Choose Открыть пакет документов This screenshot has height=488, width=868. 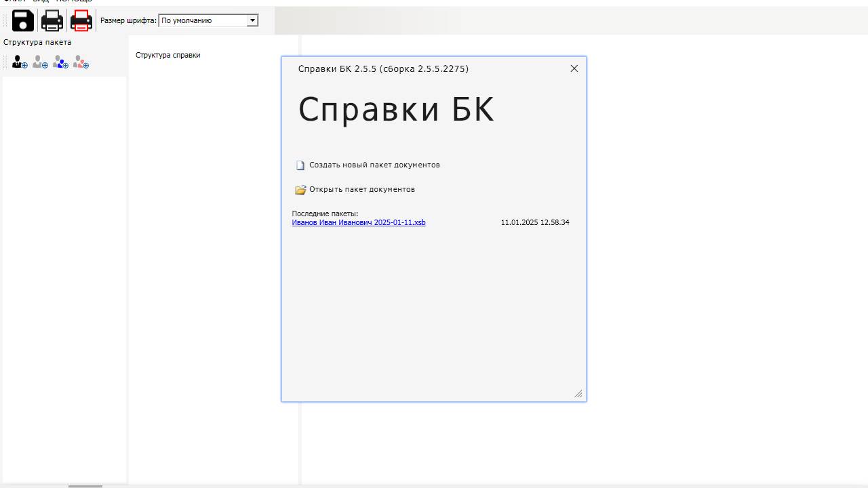pyautogui.click(x=362, y=189)
